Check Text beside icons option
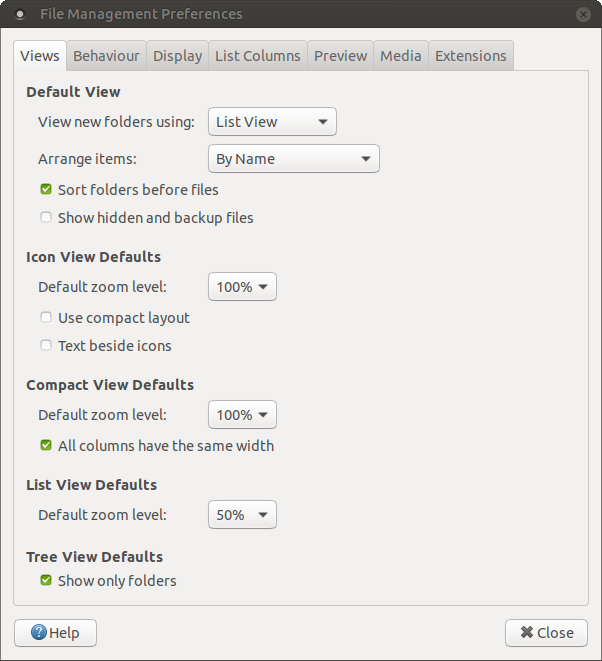The width and height of the screenshot is (602, 661). 46,345
